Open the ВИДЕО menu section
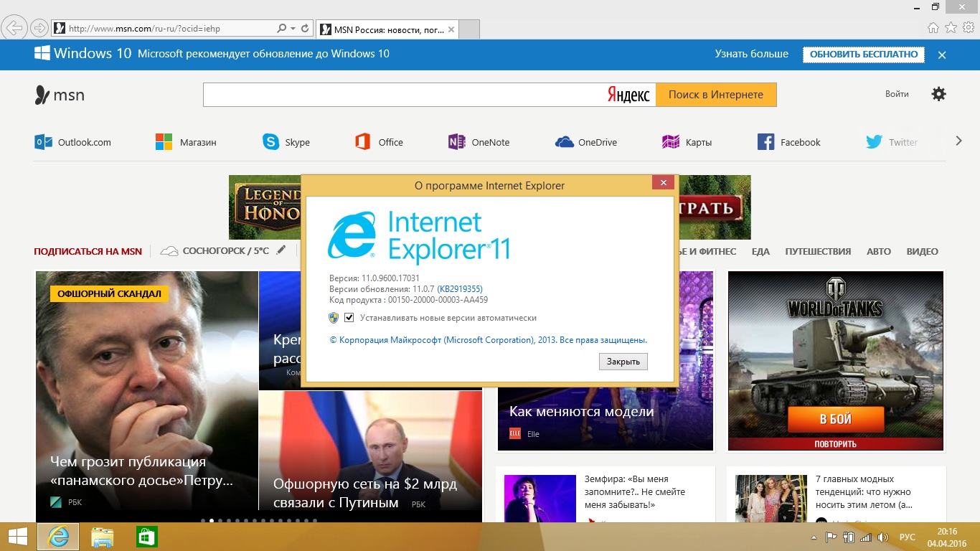980x551 pixels. (922, 251)
